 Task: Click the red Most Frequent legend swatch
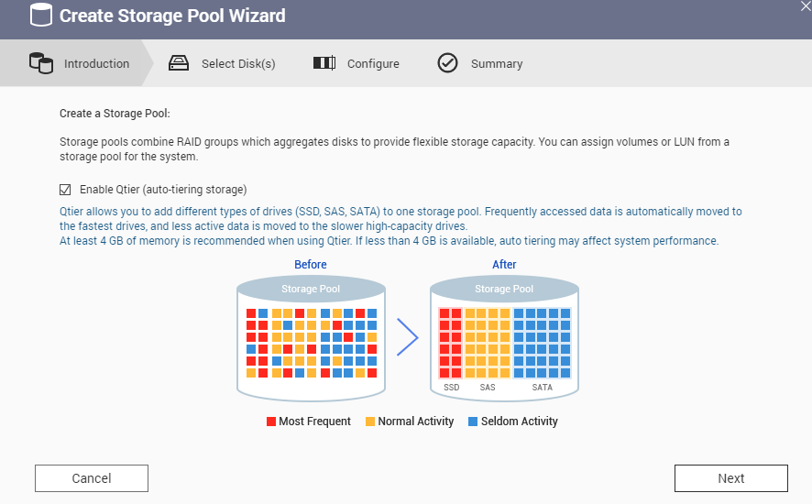click(x=271, y=422)
